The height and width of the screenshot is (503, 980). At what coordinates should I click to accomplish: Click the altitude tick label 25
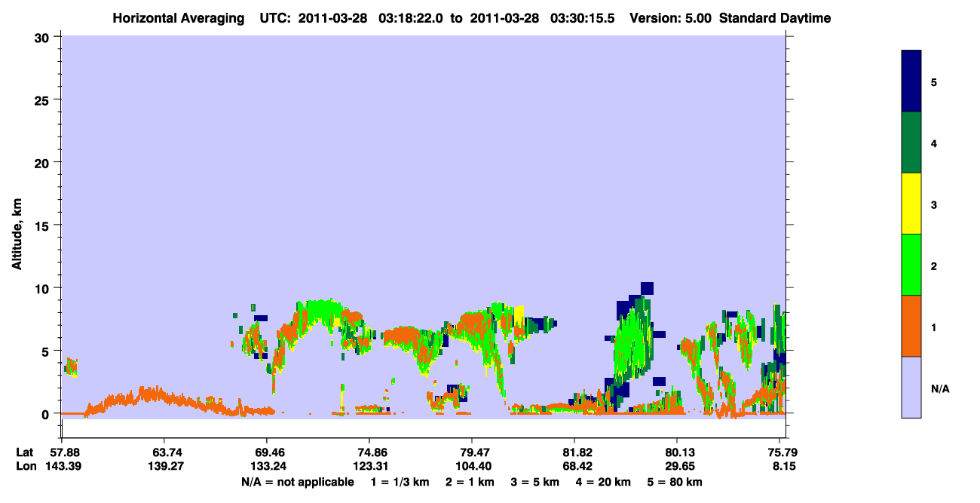coord(44,100)
